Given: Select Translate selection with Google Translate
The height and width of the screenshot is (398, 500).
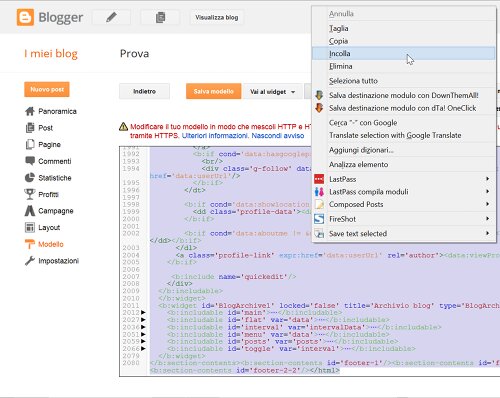Looking at the screenshot, I should (403, 135).
